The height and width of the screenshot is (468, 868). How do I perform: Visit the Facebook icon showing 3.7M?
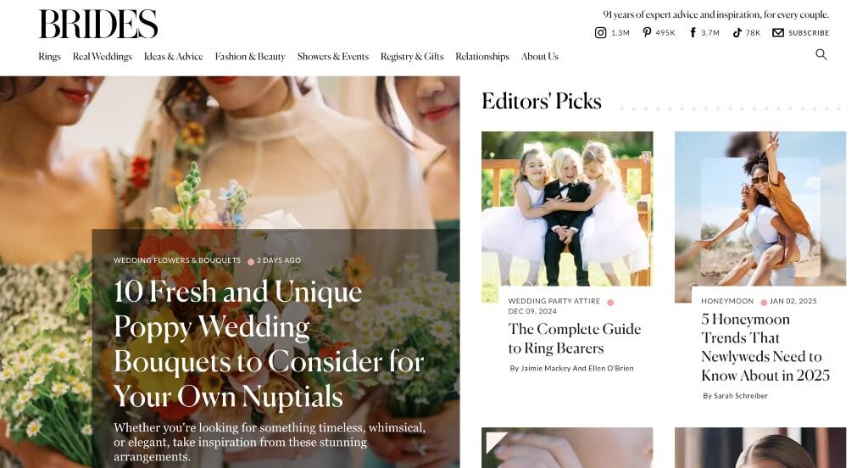693,33
